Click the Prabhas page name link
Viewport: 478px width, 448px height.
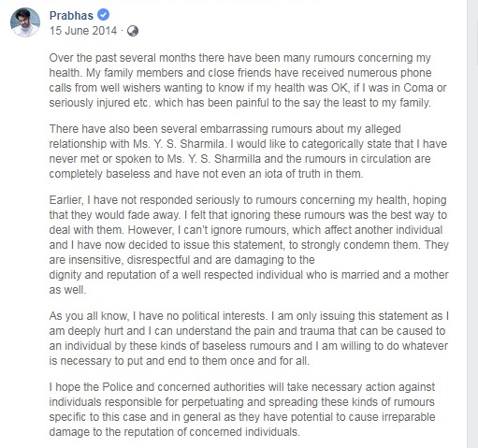pyautogui.click(x=71, y=16)
